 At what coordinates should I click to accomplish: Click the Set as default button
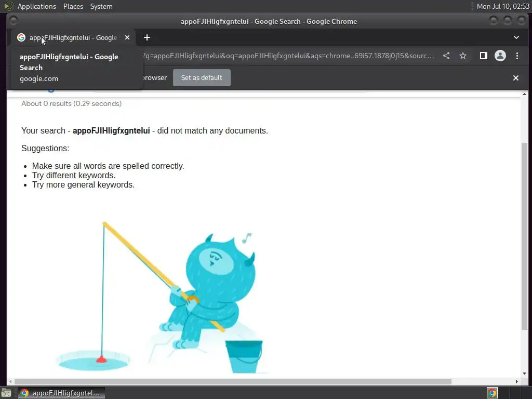pos(202,78)
